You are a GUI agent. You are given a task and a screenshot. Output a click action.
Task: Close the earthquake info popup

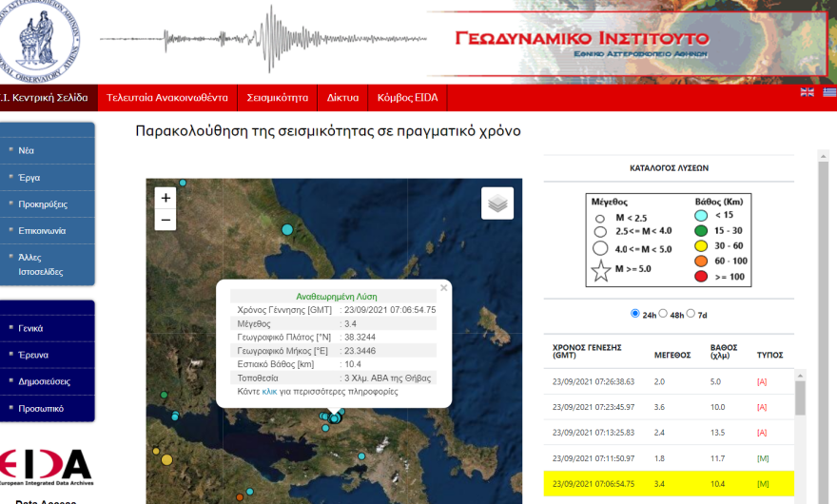tap(443, 288)
